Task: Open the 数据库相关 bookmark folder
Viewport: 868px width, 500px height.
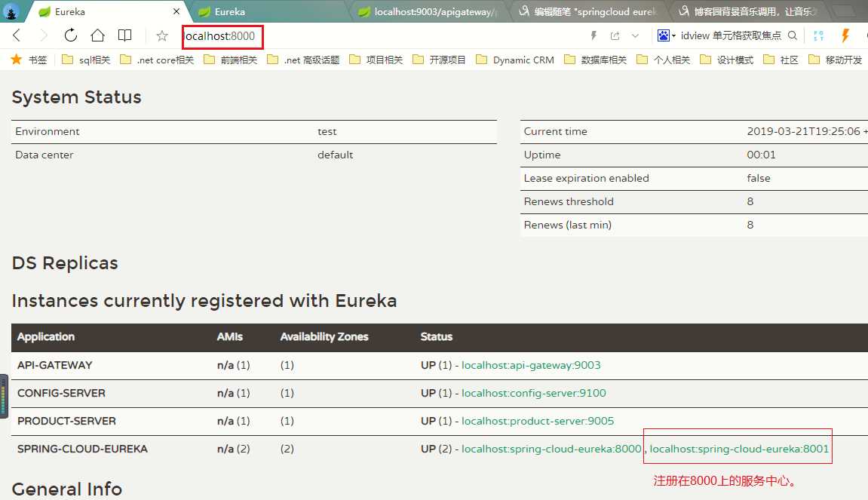Action: coord(595,60)
